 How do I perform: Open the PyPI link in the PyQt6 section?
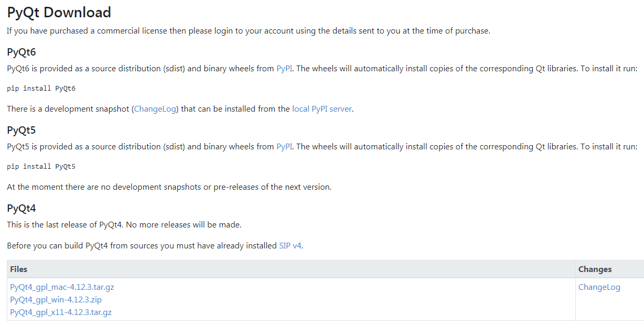tap(284, 69)
